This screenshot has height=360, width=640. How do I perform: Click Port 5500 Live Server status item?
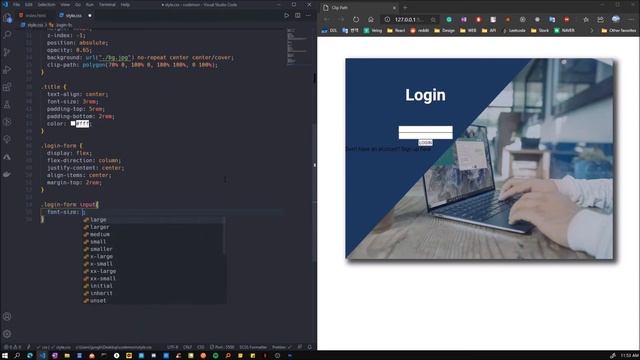[222, 347]
